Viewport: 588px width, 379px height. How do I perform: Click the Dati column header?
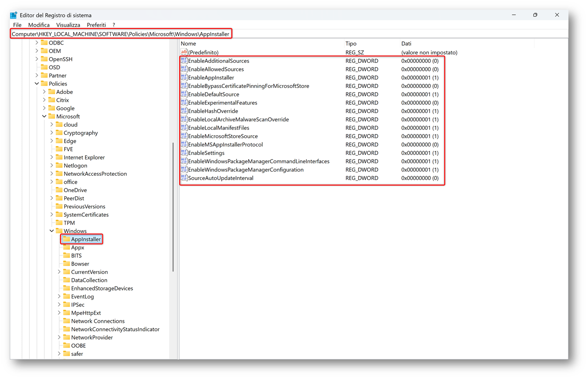406,44
